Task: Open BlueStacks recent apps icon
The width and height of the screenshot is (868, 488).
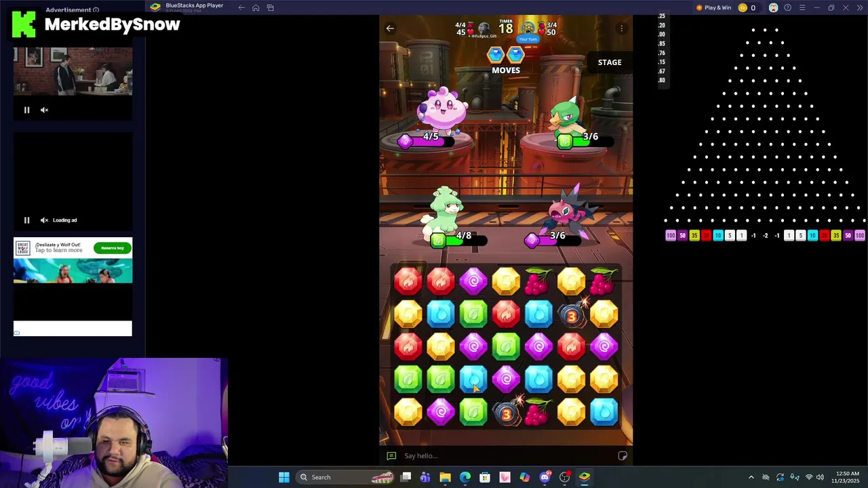Action: [270, 8]
